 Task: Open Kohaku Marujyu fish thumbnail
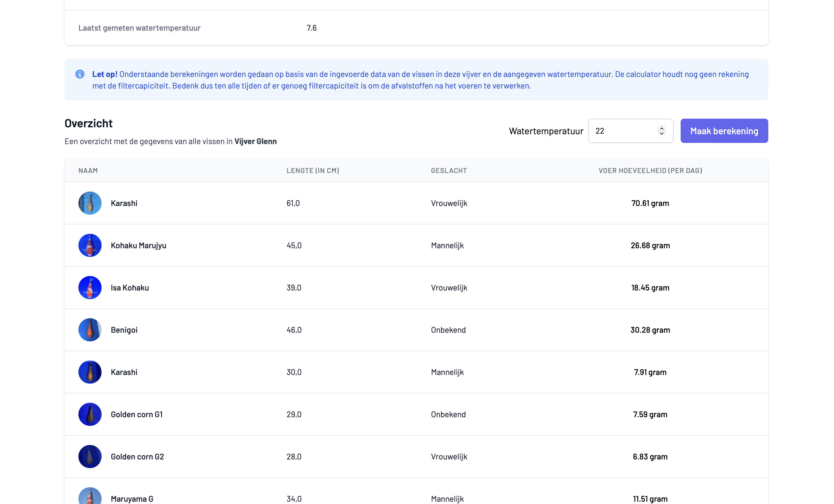[x=90, y=245]
